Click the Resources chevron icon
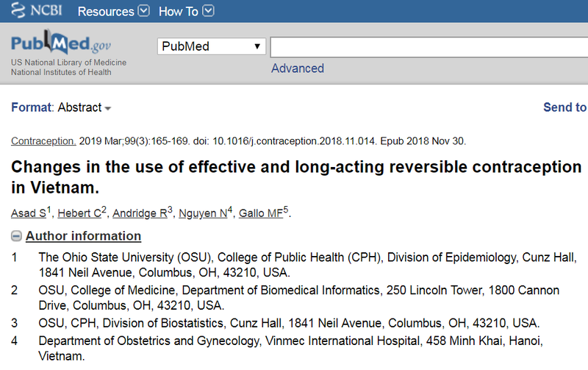The width and height of the screenshot is (588, 370). tap(143, 11)
